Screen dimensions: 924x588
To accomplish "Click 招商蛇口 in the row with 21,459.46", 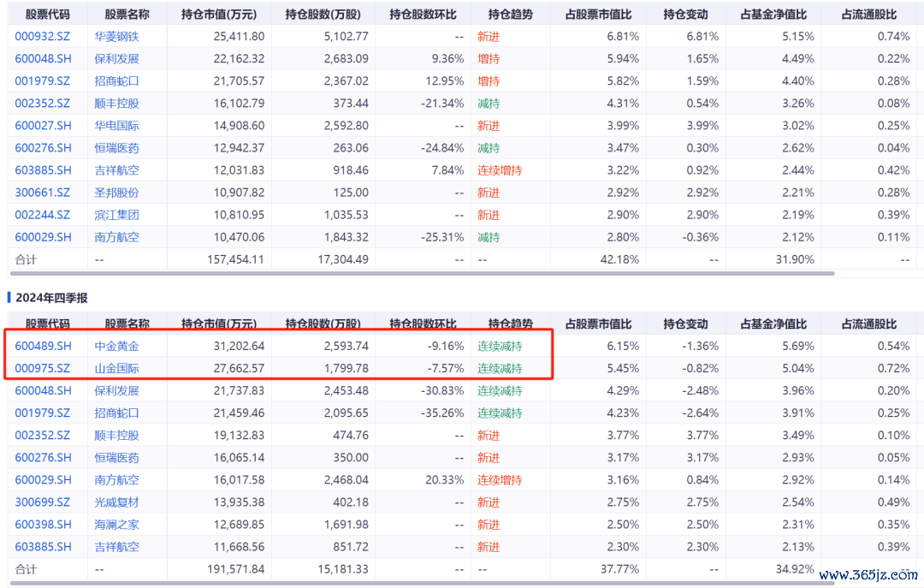I will click(116, 413).
